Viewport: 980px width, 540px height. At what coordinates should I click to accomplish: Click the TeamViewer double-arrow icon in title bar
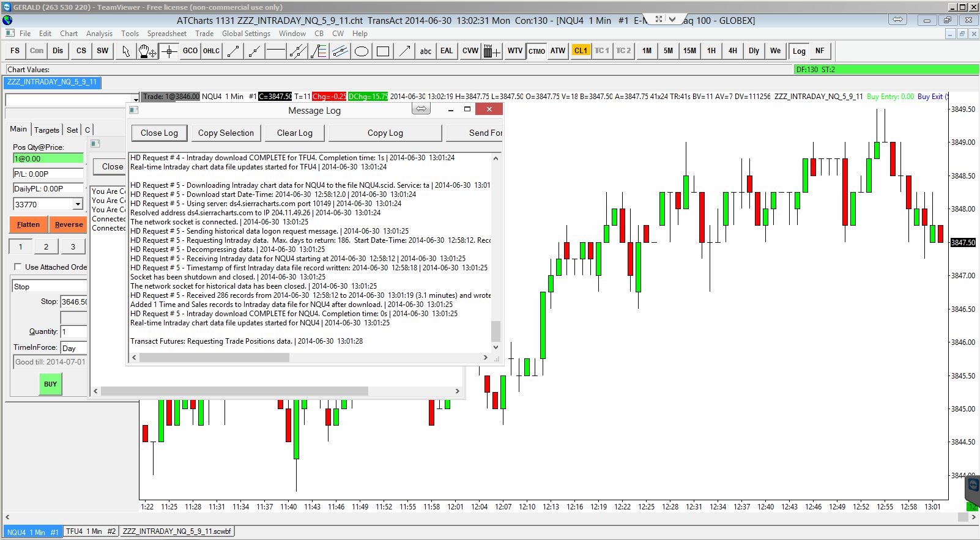(x=897, y=20)
